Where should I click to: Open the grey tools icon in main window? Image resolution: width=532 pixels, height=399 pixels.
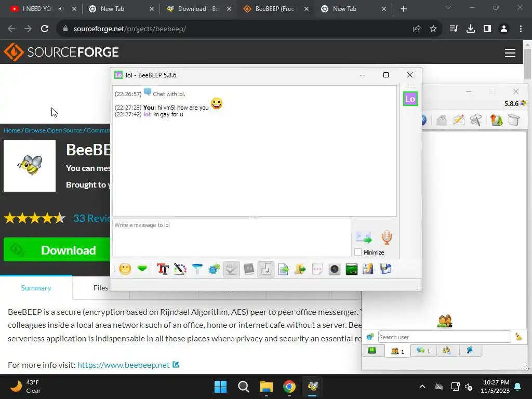[x=476, y=120]
